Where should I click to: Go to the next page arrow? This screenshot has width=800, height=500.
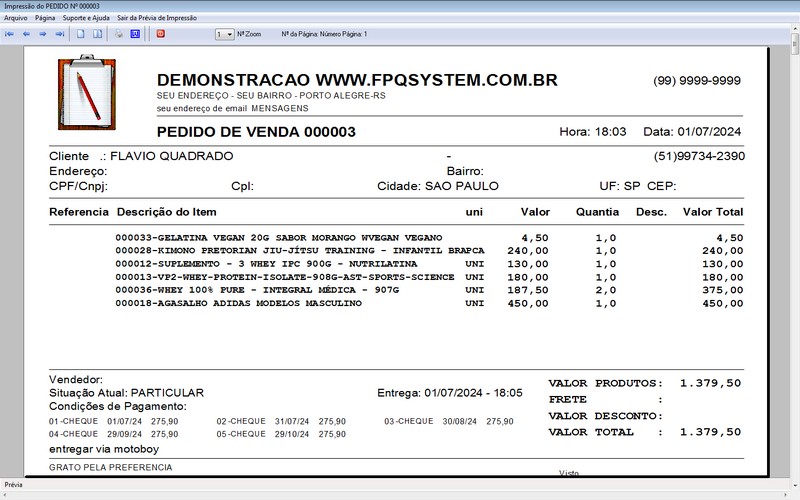(43, 34)
